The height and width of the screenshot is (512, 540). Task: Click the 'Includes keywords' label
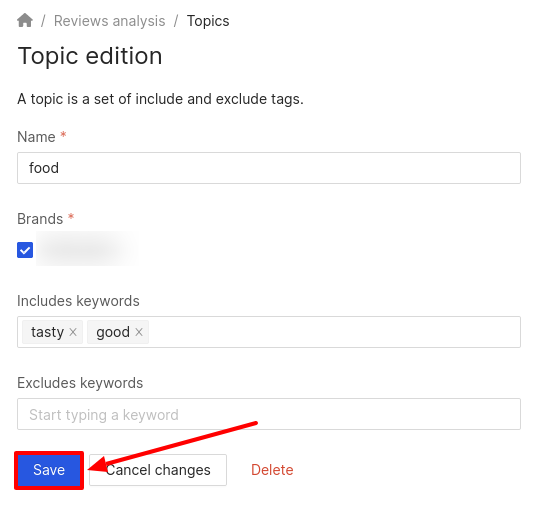tap(78, 301)
